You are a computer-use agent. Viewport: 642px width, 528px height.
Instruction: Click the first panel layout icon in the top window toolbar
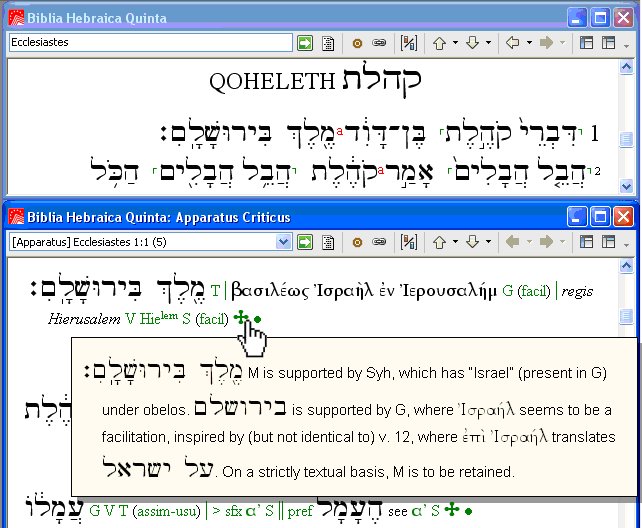click(586, 43)
